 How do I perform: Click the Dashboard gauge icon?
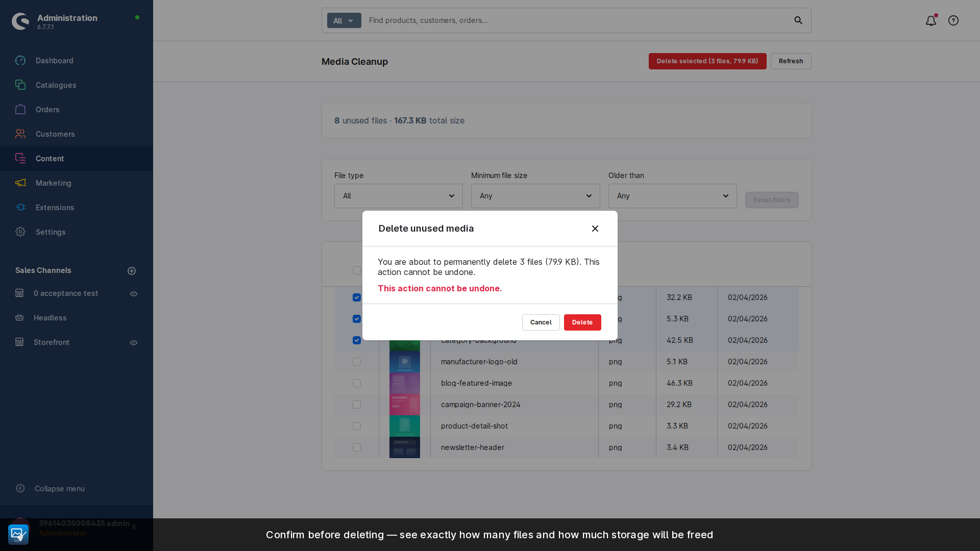click(20, 61)
